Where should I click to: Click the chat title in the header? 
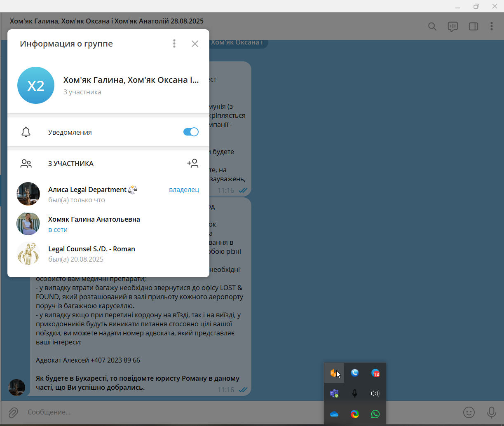pos(107,21)
